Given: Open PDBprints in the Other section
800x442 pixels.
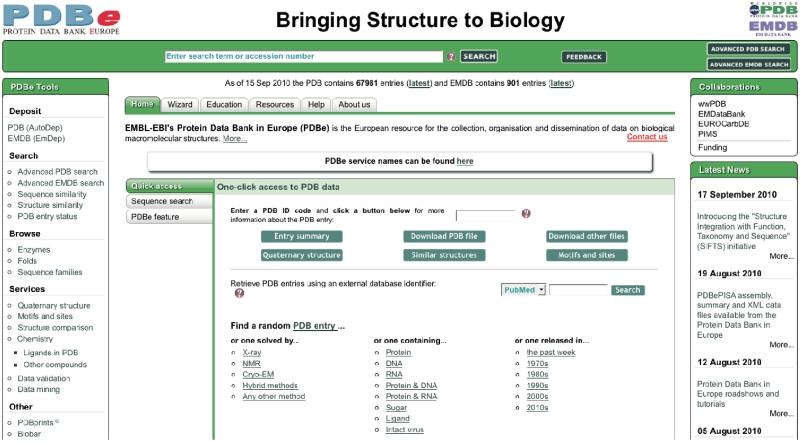Looking at the screenshot, I should pos(38,423).
